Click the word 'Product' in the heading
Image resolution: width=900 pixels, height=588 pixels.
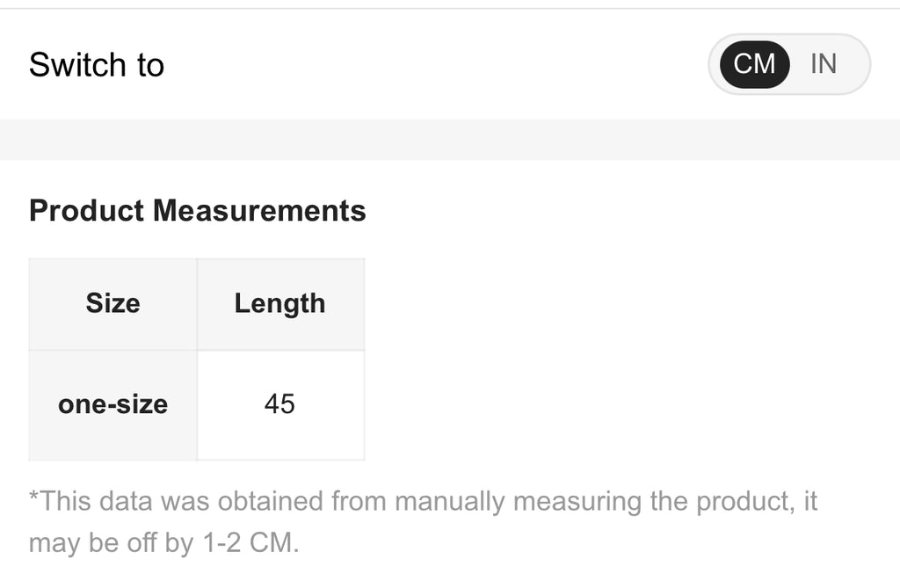tap(86, 211)
